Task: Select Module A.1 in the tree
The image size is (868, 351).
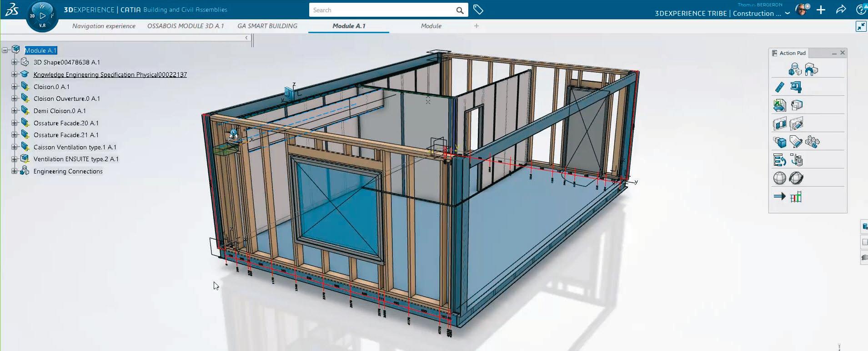Action: coord(41,50)
